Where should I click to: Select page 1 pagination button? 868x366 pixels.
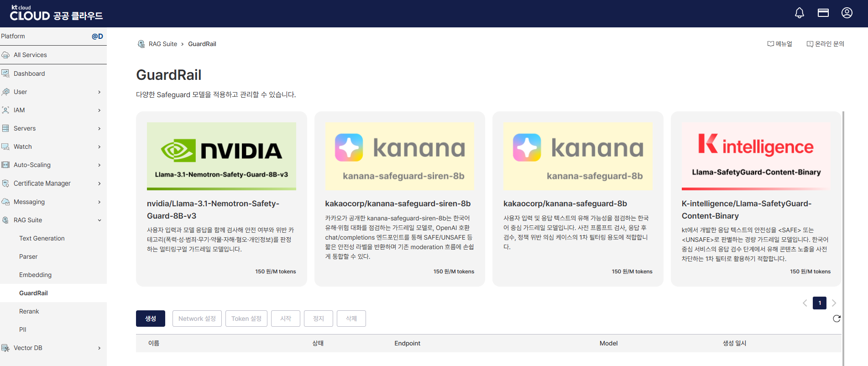pos(820,303)
